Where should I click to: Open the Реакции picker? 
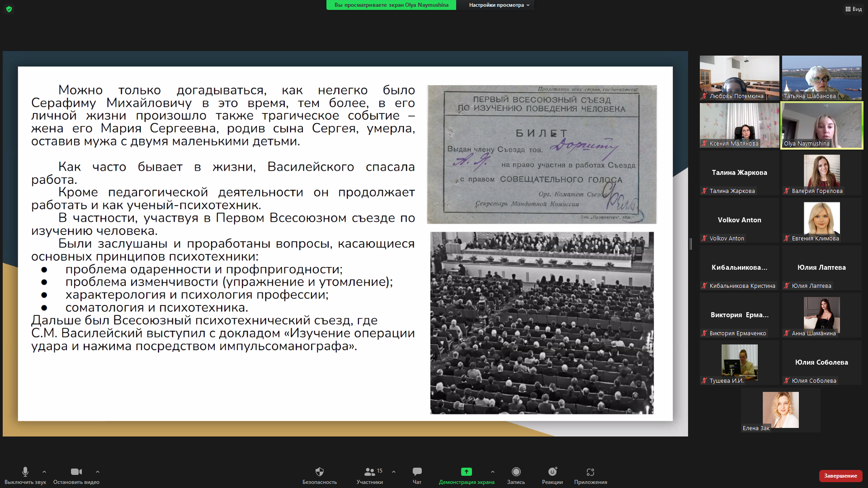coord(552,474)
